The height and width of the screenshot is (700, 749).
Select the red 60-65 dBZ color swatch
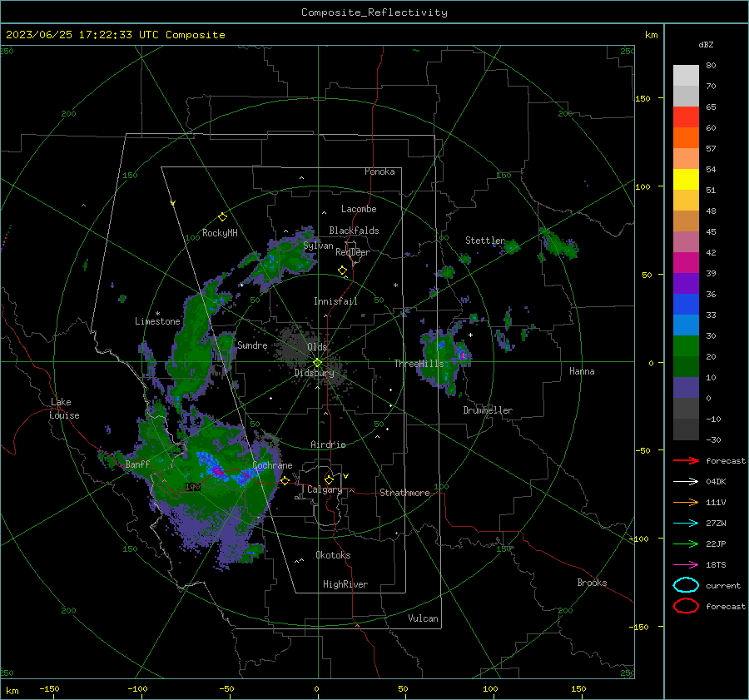[x=686, y=117]
